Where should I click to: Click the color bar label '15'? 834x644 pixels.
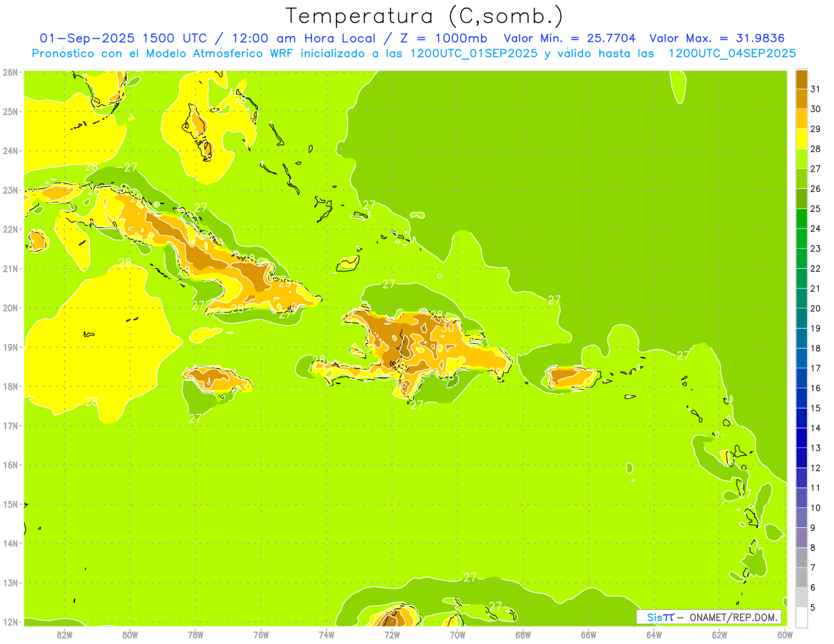point(816,408)
